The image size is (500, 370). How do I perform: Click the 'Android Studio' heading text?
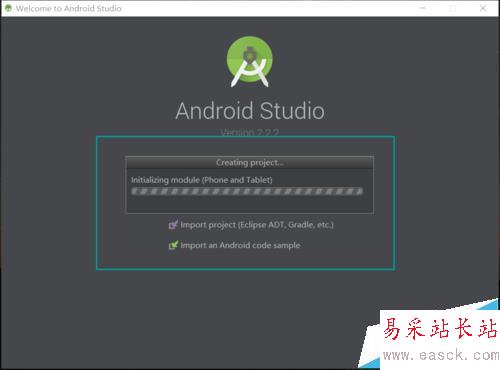click(x=250, y=111)
